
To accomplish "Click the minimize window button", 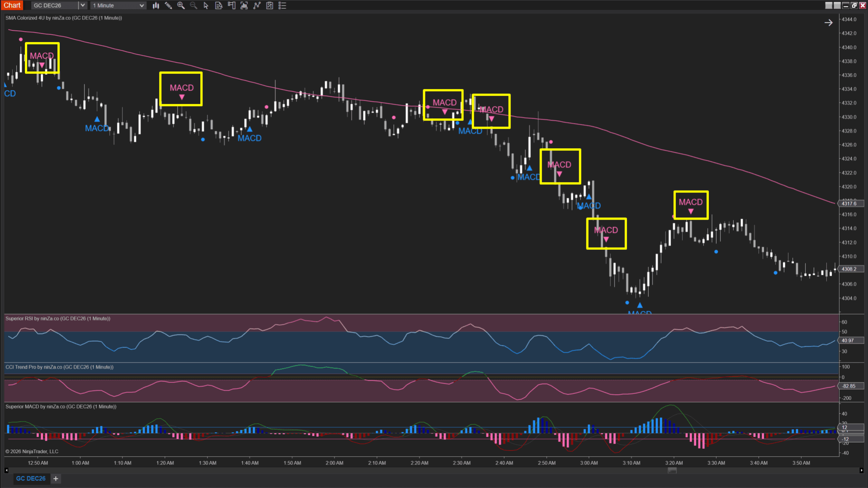I will tap(845, 5).
